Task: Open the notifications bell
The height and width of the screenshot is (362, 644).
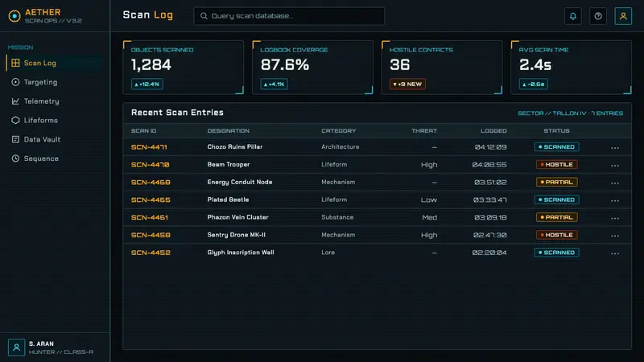Action: pyautogui.click(x=572, y=16)
